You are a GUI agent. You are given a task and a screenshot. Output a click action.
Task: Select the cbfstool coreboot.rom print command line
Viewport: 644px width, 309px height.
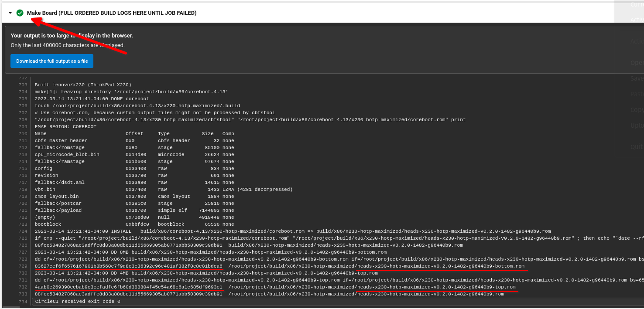pos(250,120)
